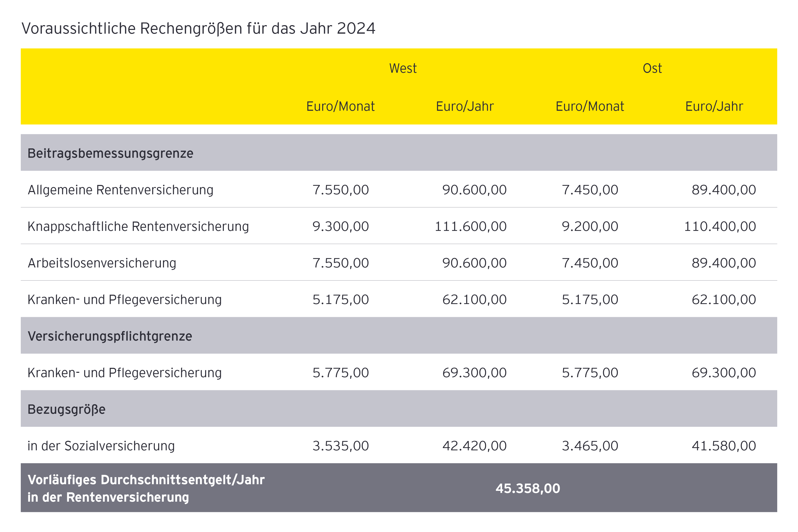Click the value 41.580,00
The height and width of the screenshot is (532, 798).
point(724,446)
